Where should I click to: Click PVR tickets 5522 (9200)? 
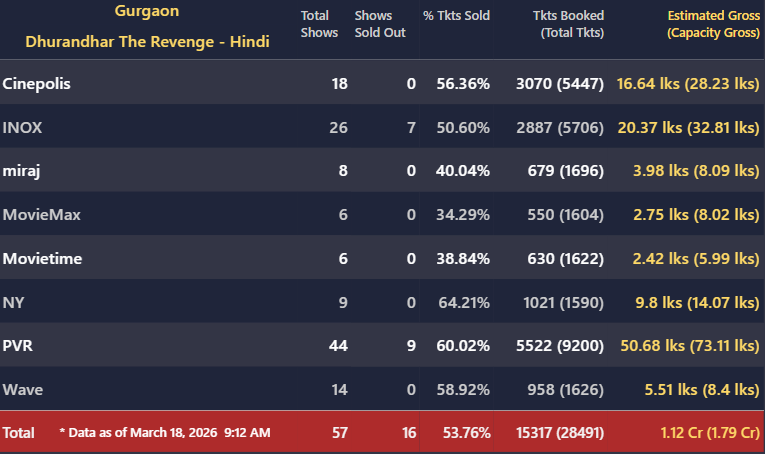(560, 346)
